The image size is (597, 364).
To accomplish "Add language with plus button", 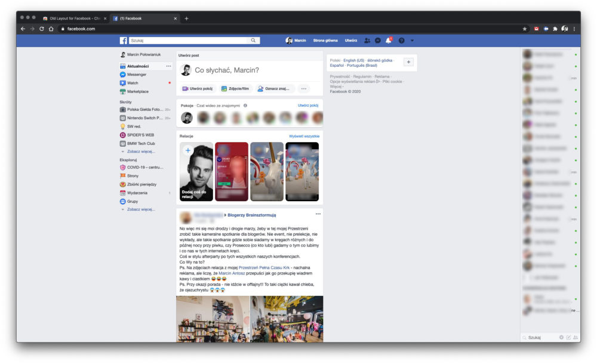I will [x=408, y=62].
